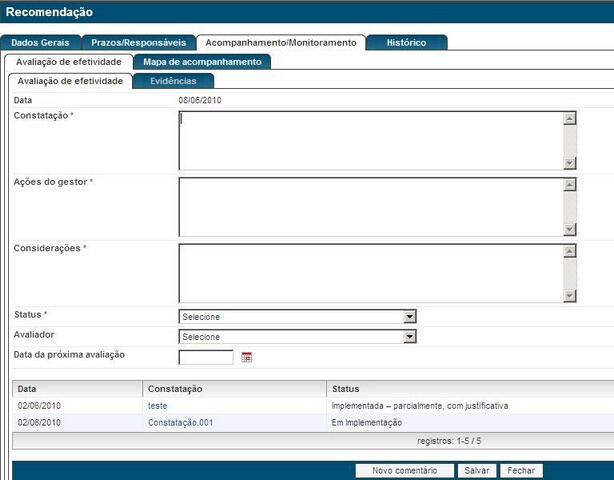Sort table by Constatação column header
The height and width of the screenshot is (480, 614).
pyautogui.click(x=235, y=389)
